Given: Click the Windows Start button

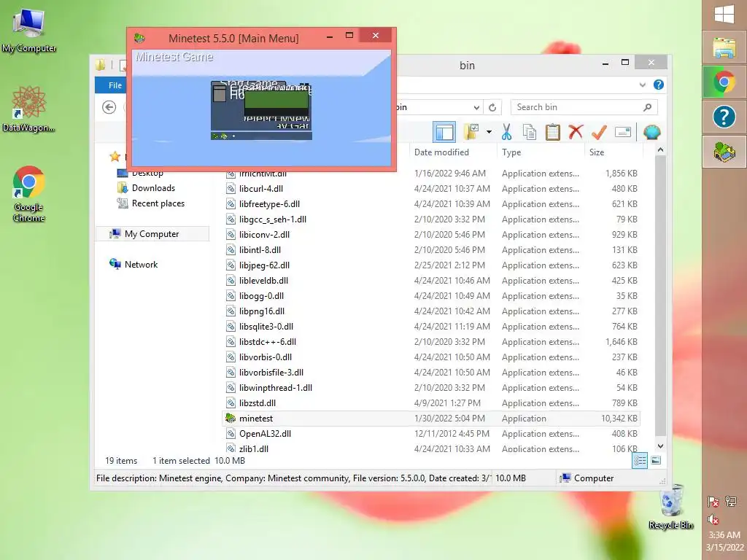Looking at the screenshot, I should 724,13.
